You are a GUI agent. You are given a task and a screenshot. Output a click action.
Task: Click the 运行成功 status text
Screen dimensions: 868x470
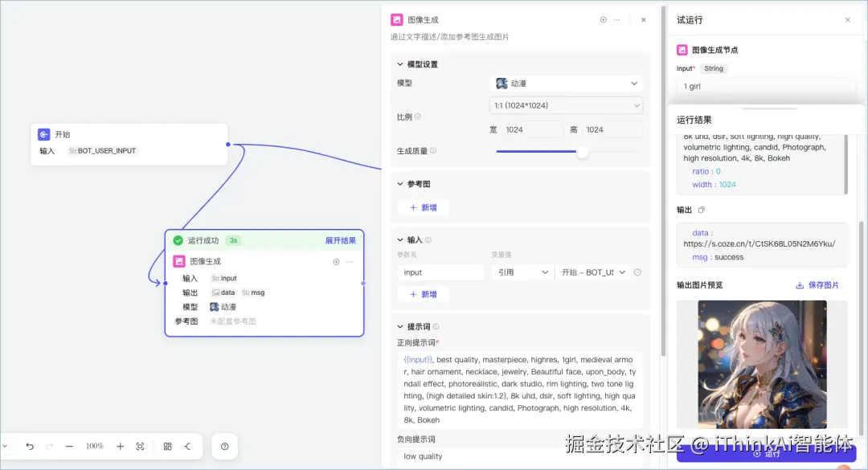click(203, 240)
